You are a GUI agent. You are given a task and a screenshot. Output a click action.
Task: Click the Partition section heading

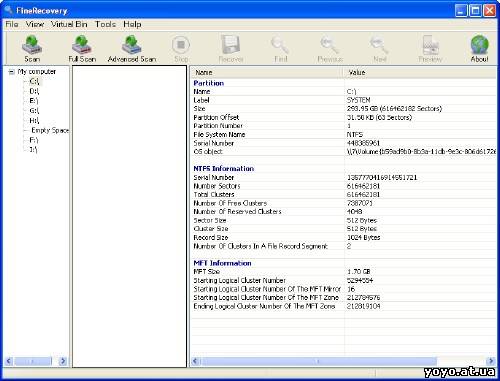click(x=209, y=83)
